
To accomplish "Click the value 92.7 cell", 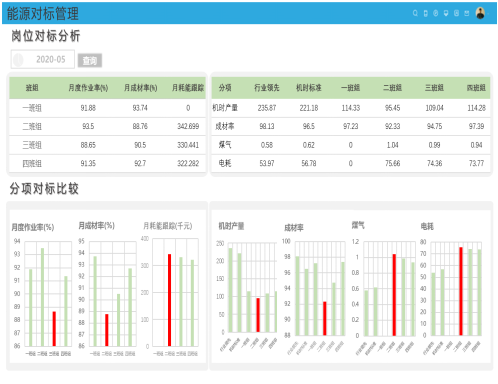I will (140, 163).
